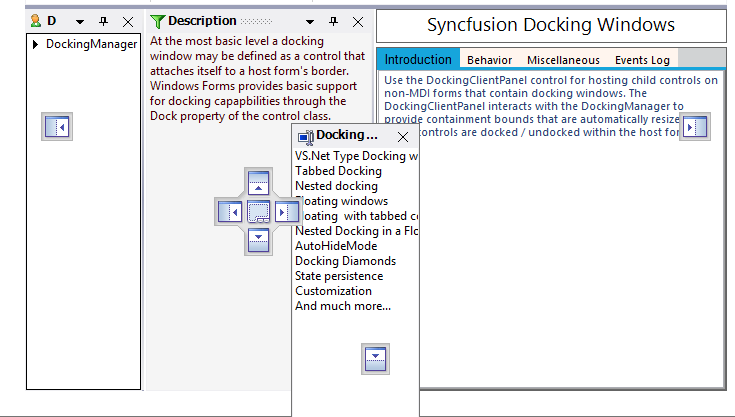The width and height of the screenshot is (735, 417).
Task: Click the dock-left guide on the far left edge
Action: 56,127
